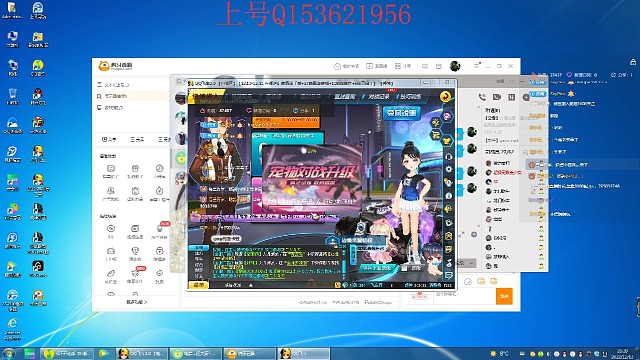Click the Douyu logo at the window's top left

click(116, 66)
